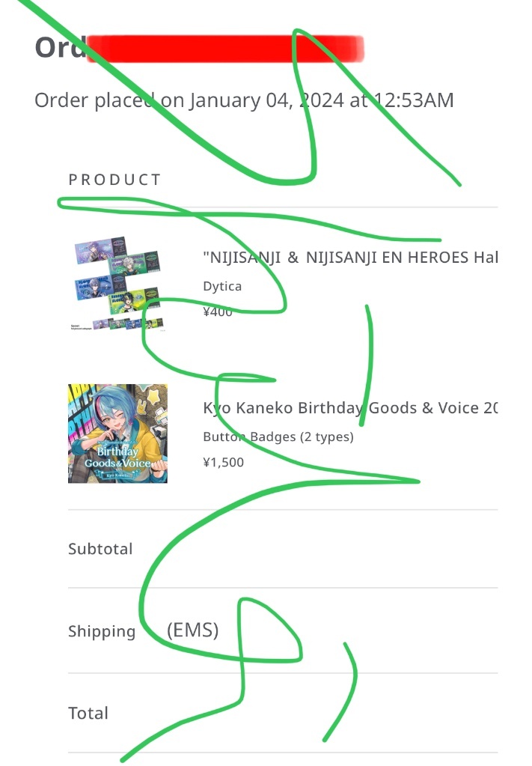Screen dimensions: 532x766
Task: Select the (EMS) shipping method text
Action: (193, 630)
